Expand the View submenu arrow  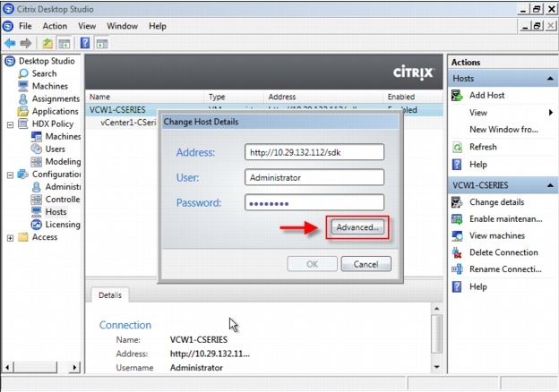click(551, 113)
